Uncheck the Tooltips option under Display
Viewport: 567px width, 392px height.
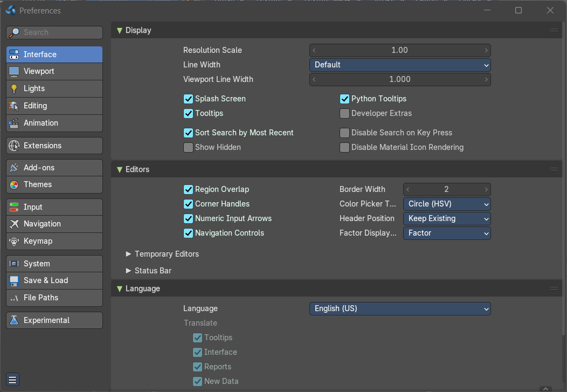click(x=189, y=113)
